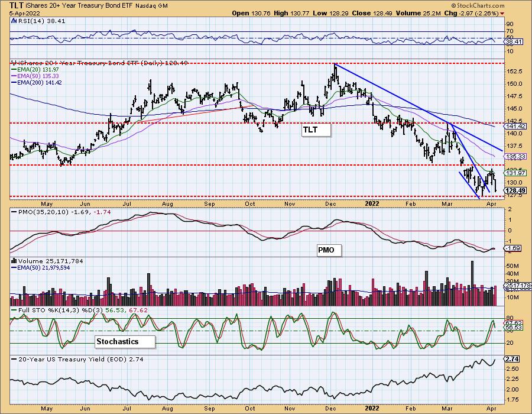Click the StockCharts.com copyright text

(478, 5)
